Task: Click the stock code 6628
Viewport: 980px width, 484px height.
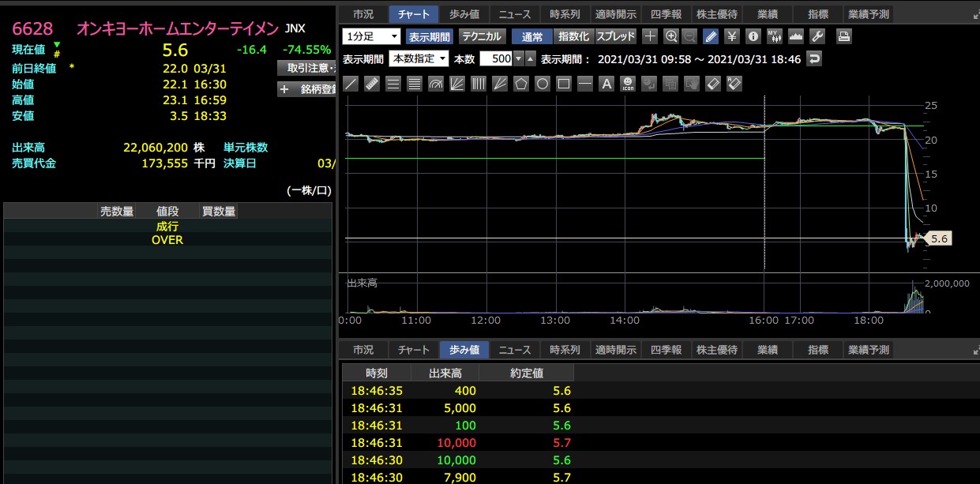Action: 32,29
